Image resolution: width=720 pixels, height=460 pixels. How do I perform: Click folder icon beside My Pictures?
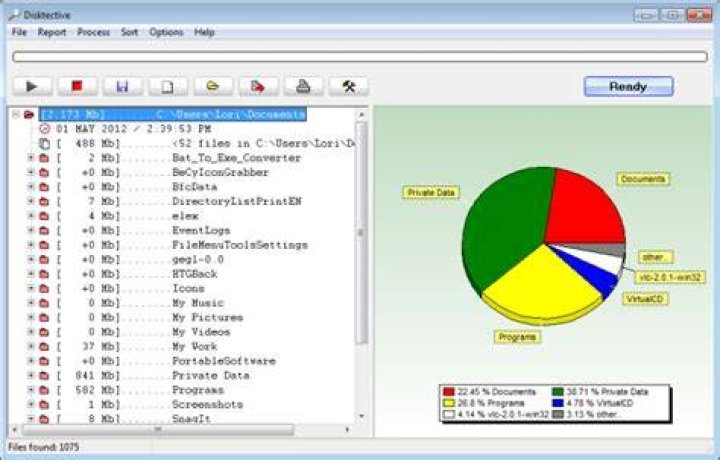(x=44, y=318)
